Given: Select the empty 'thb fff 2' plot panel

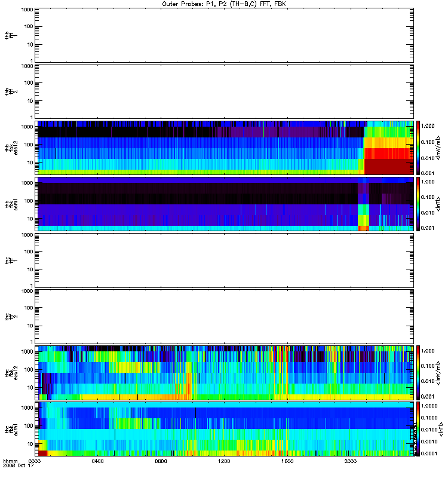Looking at the screenshot, I should click(225, 91).
